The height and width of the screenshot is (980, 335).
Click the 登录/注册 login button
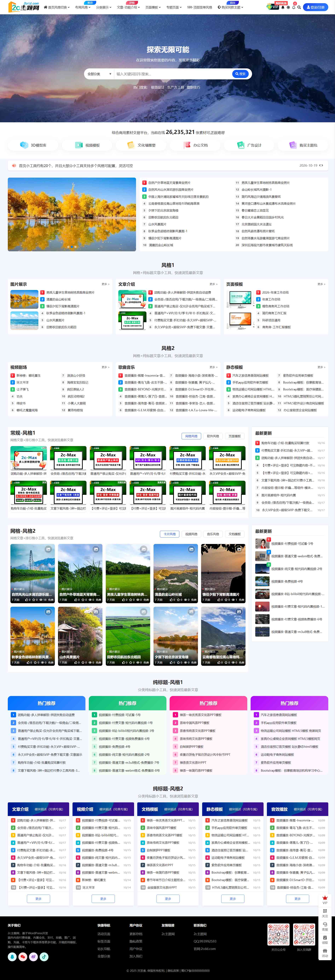pyautogui.click(x=316, y=7)
